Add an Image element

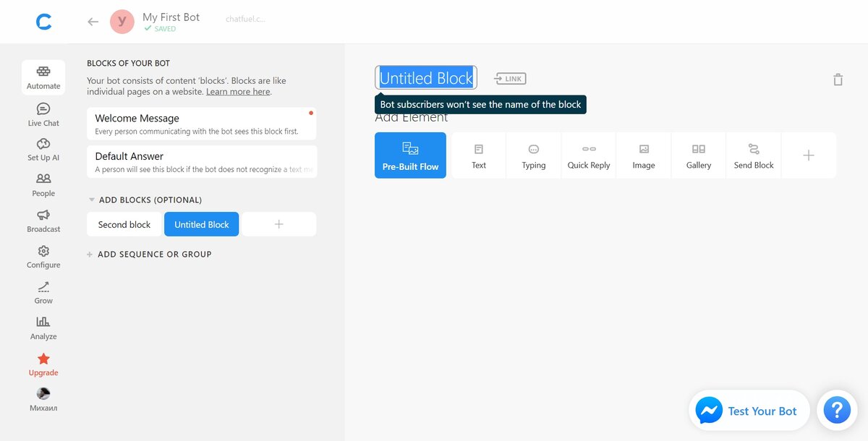644,155
